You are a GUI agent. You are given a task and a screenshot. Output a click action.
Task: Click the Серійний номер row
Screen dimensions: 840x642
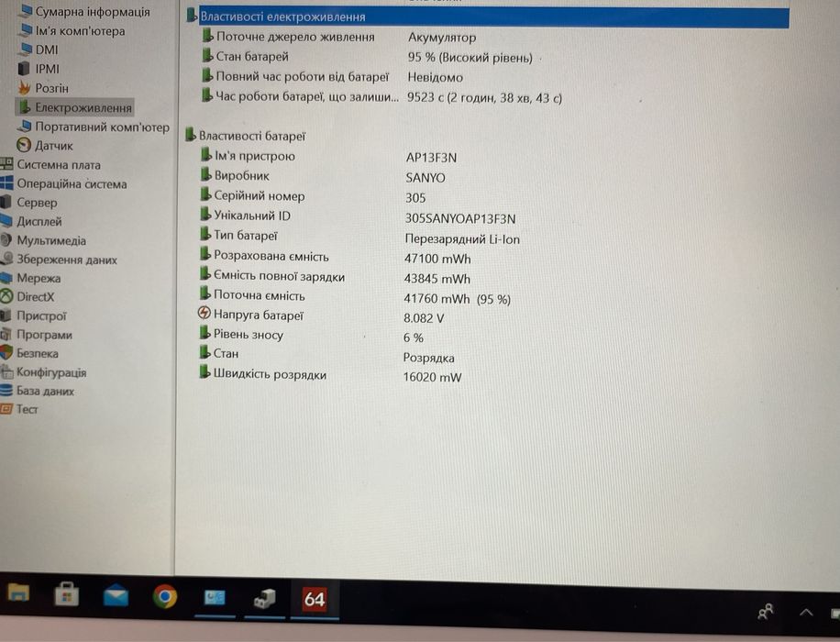point(314,196)
